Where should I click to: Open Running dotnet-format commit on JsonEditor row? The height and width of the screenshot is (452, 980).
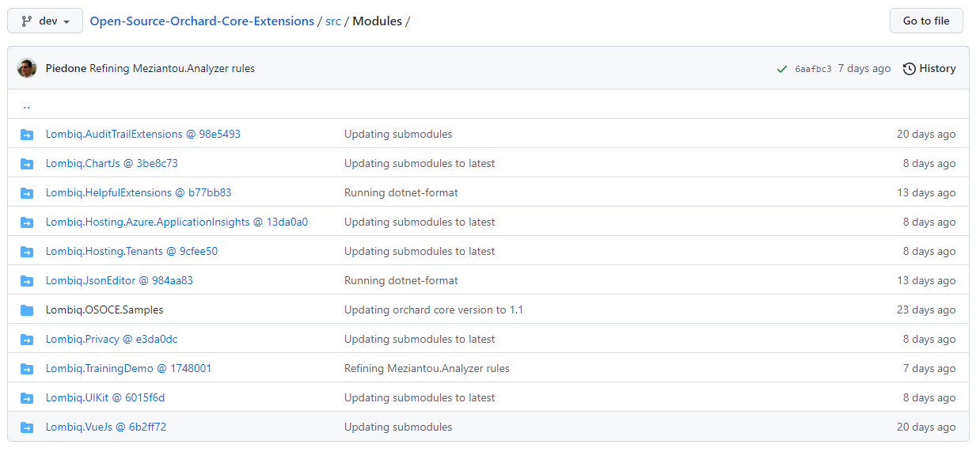[401, 280]
